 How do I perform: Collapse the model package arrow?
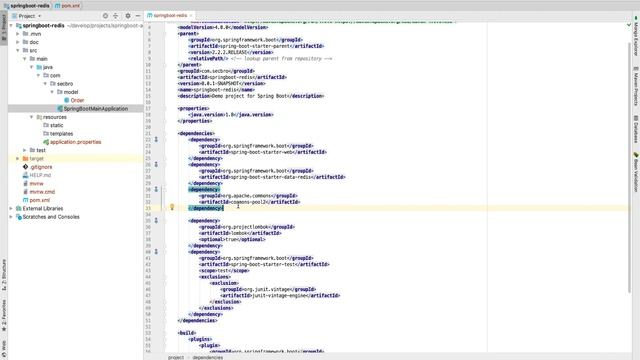[x=52, y=92]
